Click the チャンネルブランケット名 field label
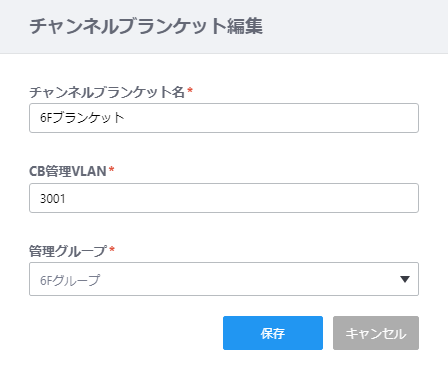Screen dimensions: 448x369 [107, 92]
